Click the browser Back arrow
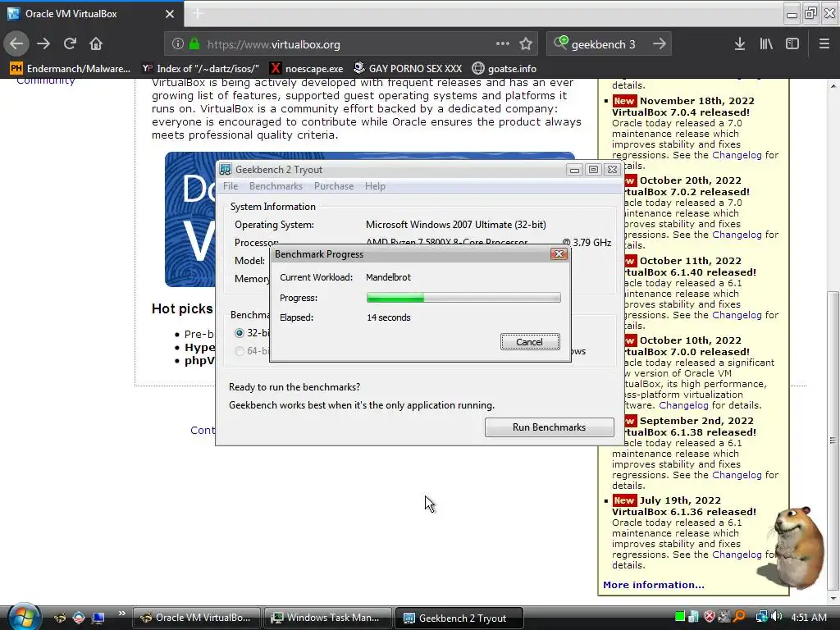The width and height of the screenshot is (840, 630). (x=16, y=43)
